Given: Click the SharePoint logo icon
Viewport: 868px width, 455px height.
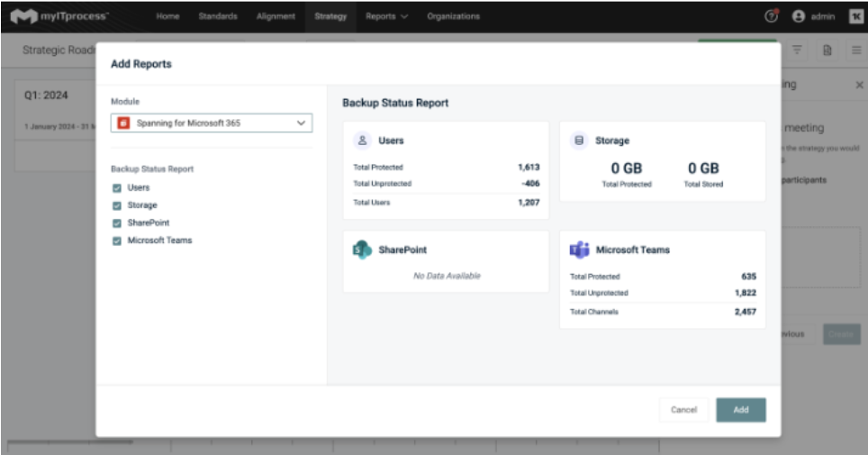Looking at the screenshot, I should (x=362, y=250).
